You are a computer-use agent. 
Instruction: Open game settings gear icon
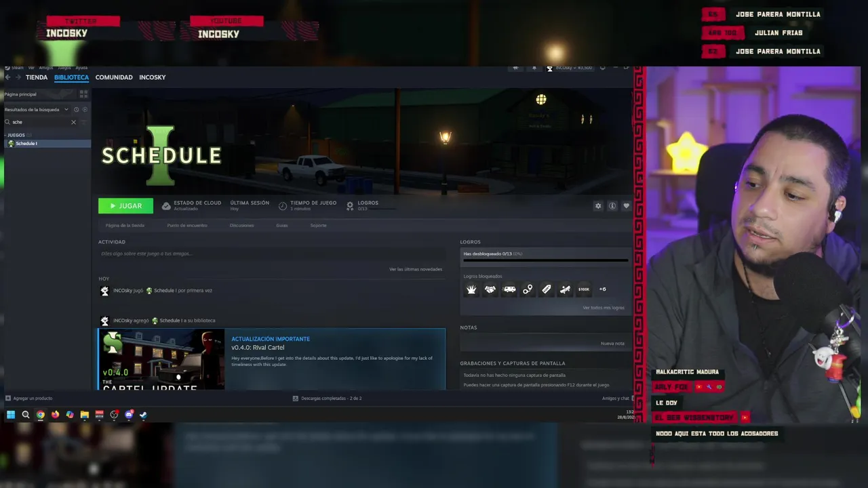click(x=597, y=206)
